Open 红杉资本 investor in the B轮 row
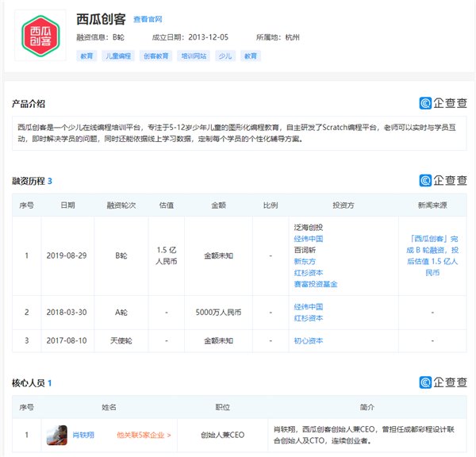The height and width of the screenshot is (457, 476). point(309,273)
